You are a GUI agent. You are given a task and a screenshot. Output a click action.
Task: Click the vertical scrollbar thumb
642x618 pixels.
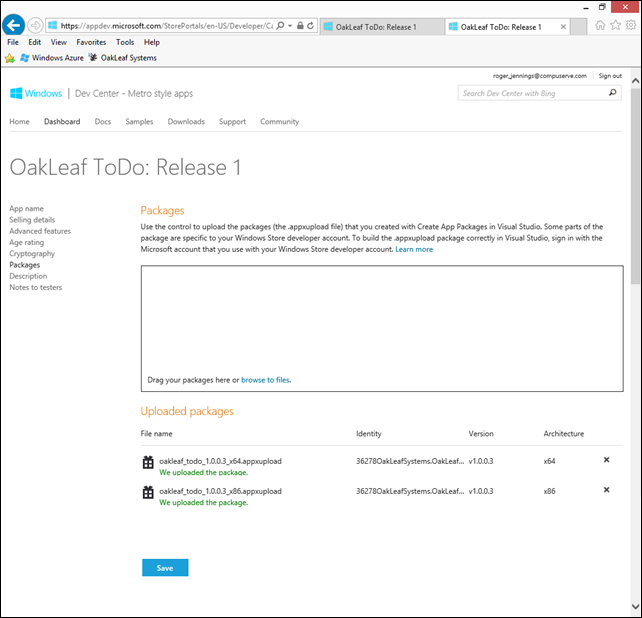(635, 186)
